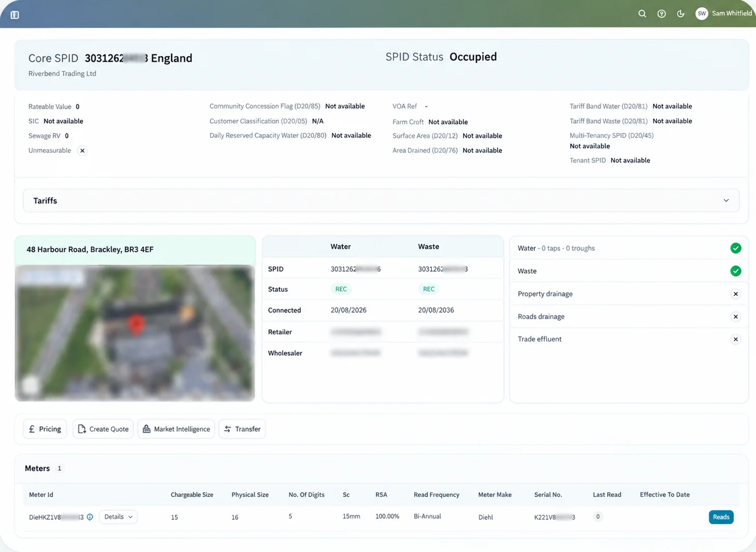Click the Meters count badge
The image size is (756, 552).
click(59, 469)
